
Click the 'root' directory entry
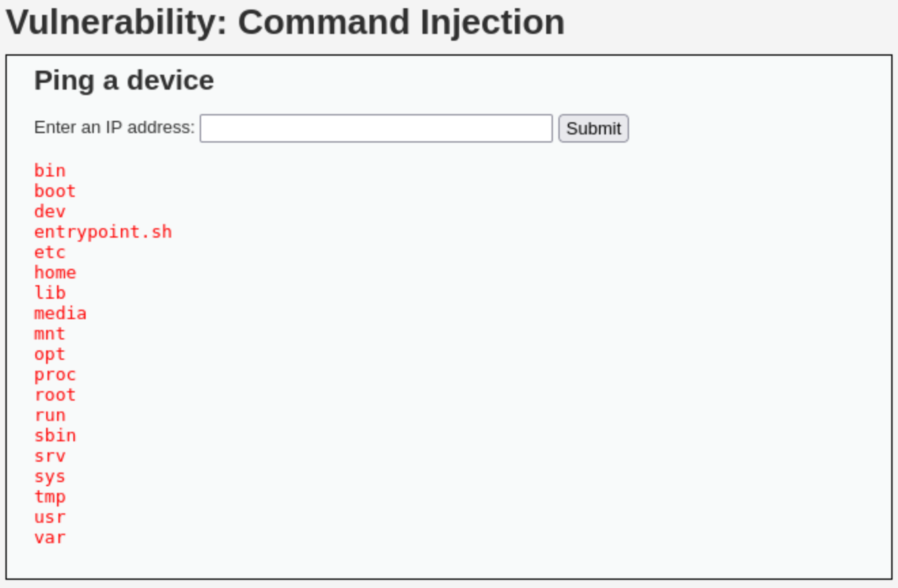[x=55, y=394]
